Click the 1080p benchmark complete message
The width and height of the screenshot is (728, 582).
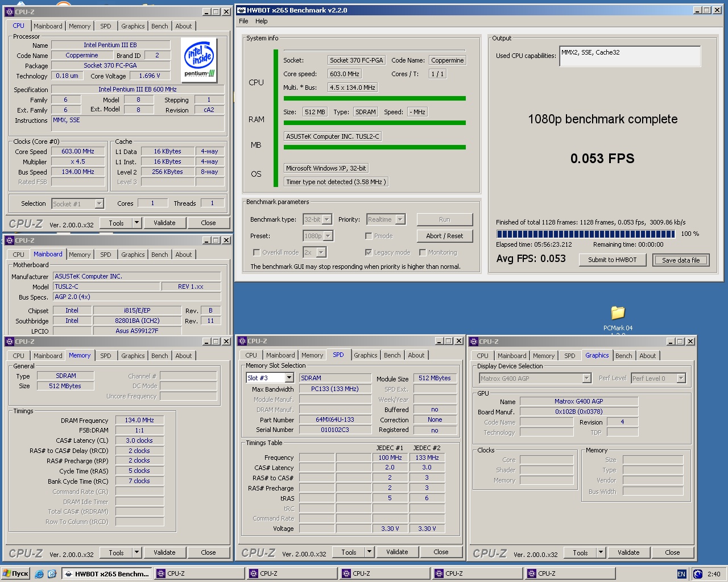click(x=602, y=119)
